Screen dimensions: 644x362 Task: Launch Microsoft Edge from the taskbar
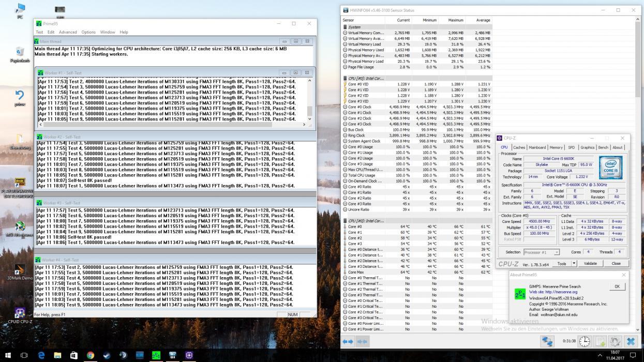tap(41, 355)
